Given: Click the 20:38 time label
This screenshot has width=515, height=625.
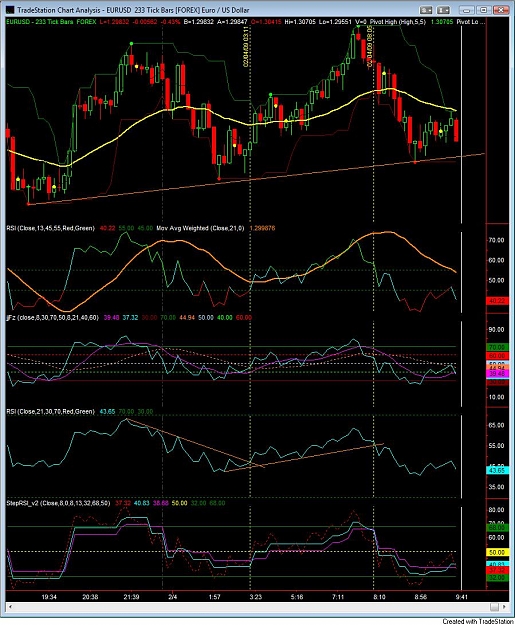Looking at the screenshot, I should [x=90, y=597].
